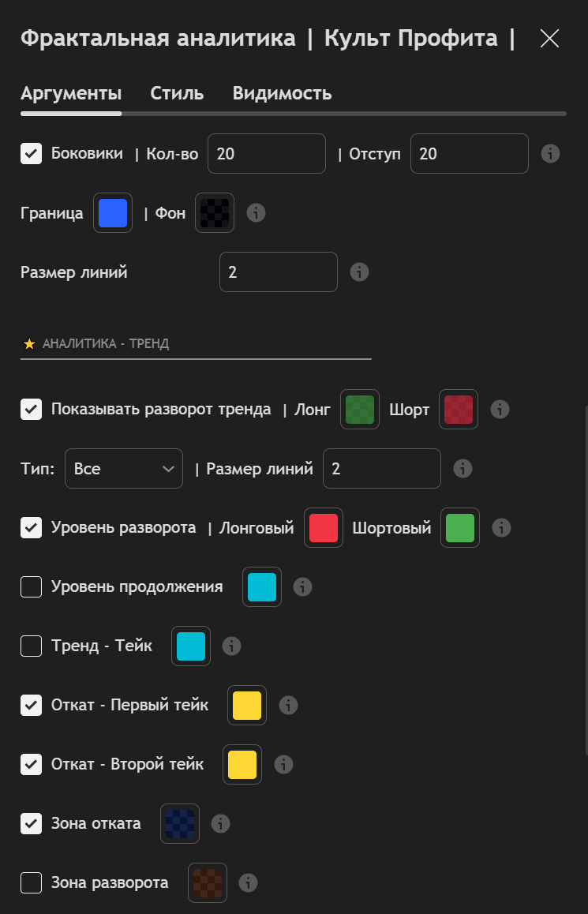588x914 pixels.
Task: Click info icon for Зона отката
Action: [221, 823]
